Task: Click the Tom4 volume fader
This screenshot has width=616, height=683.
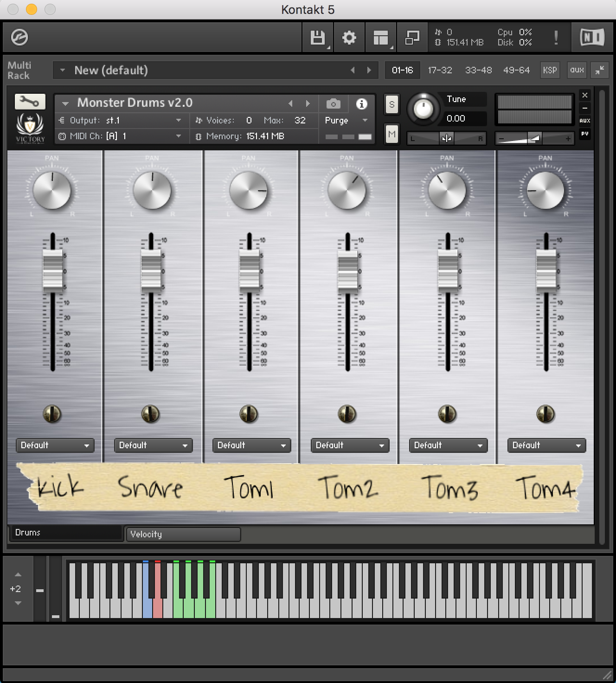Action: pyautogui.click(x=546, y=271)
